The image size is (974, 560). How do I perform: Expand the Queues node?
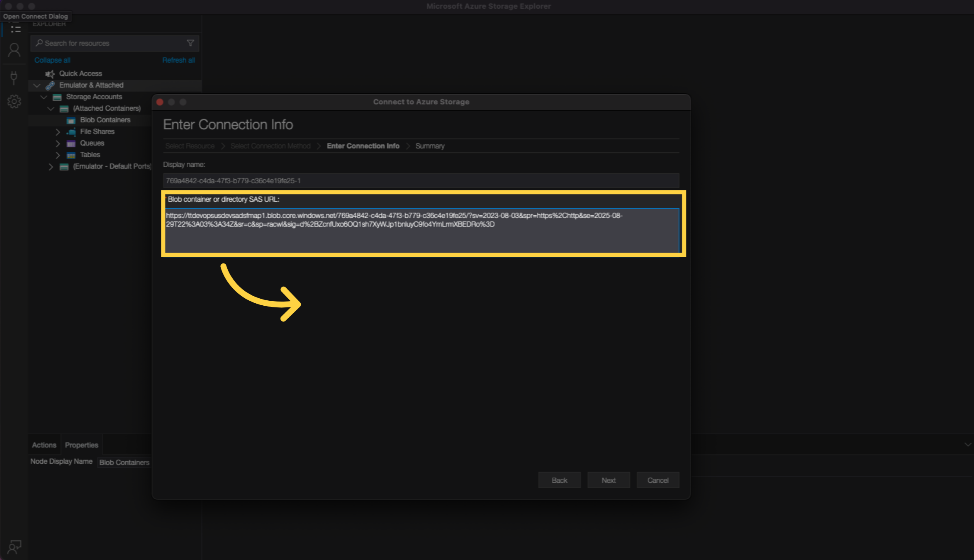click(x=58, y=144)
